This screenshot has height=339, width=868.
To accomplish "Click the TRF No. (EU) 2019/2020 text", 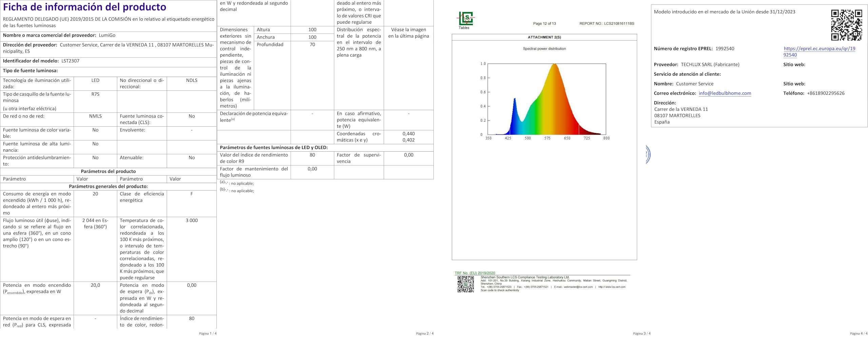I will click(475, 273).
